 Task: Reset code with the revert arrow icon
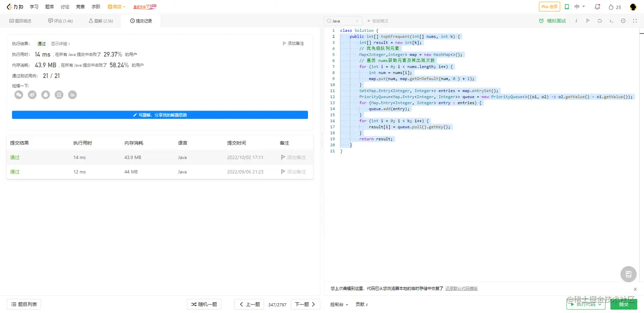click(600, 21)
